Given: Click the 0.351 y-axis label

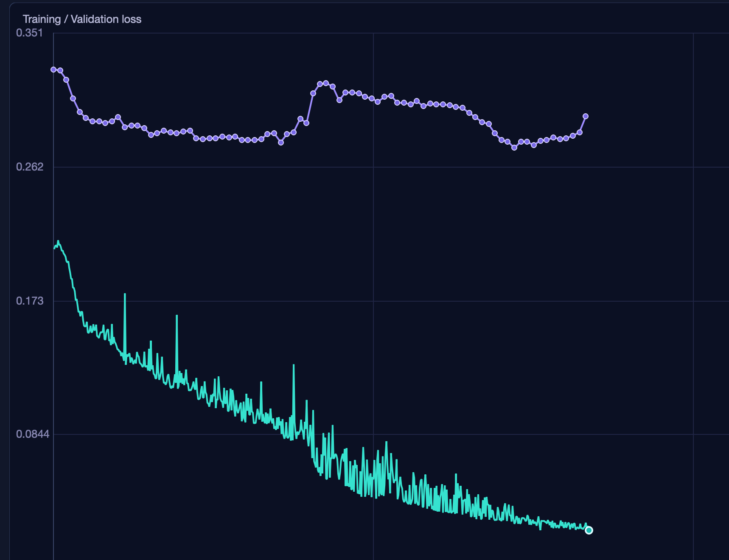Looking at the screenshot, I should (x=29, y=33).
